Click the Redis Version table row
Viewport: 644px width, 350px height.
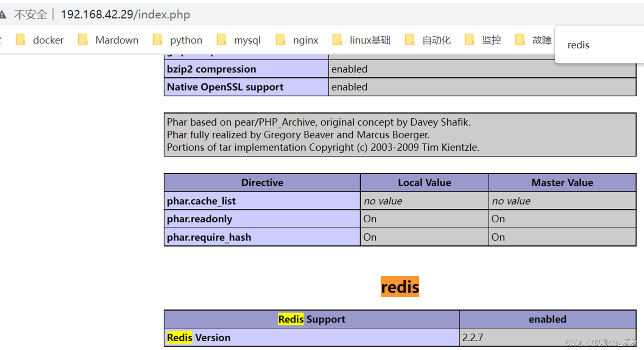pos(199,337)
